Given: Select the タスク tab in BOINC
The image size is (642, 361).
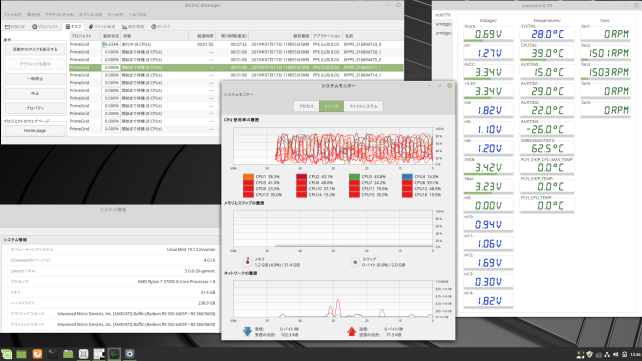Looking at the screenshot, I should pyautogui.click(x=73, y=27).
